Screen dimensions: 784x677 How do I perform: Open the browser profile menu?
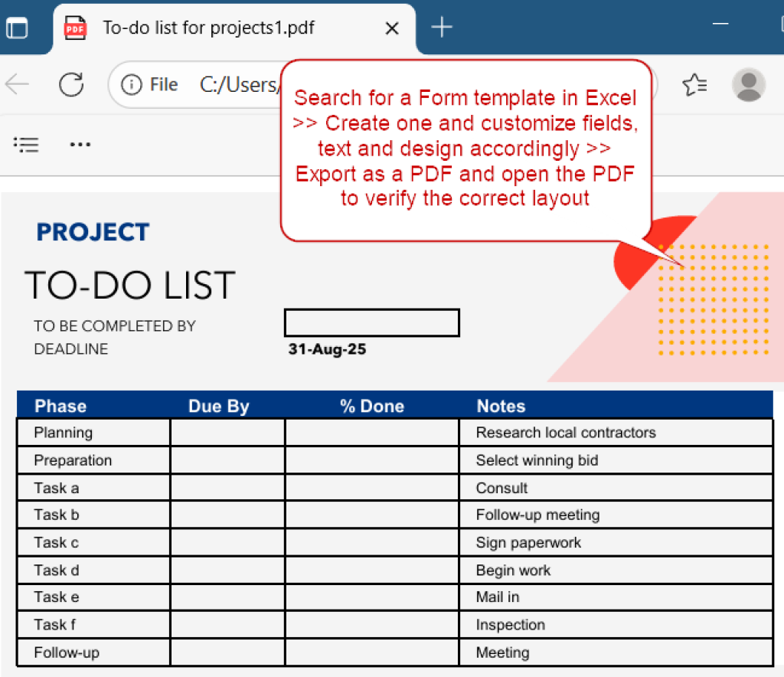tap(749, 85)
